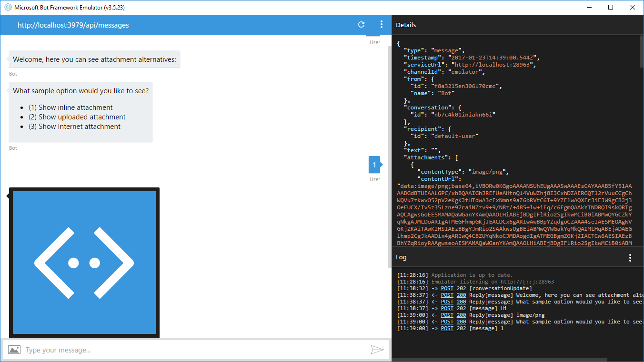
Task: Click 'Application is up to date.' log entry
Action: tap(472, 275)
